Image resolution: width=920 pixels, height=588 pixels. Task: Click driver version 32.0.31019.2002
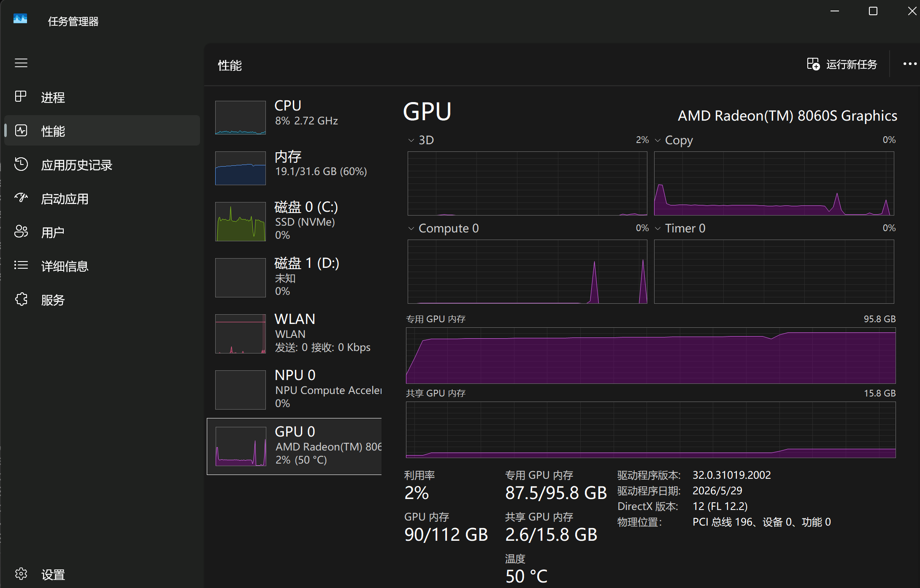click(732, 475)
